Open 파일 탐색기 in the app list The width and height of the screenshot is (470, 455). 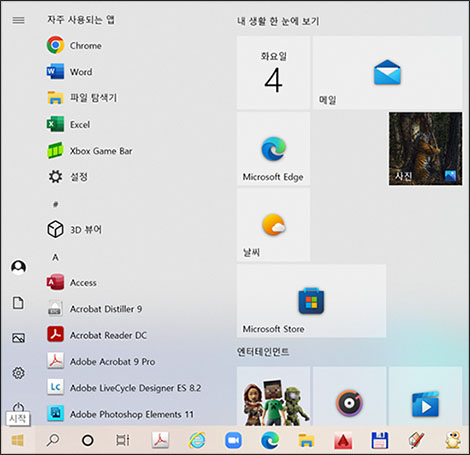[x=82, y=98]
